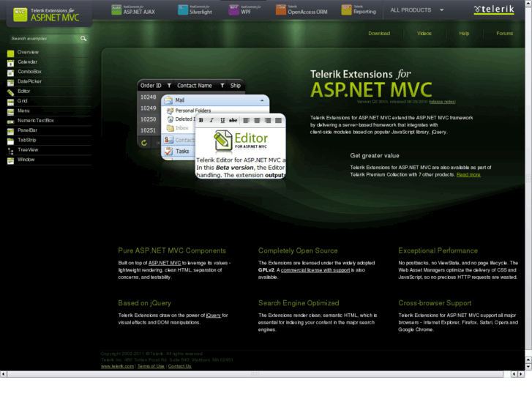Open Contact Us footer link
The image size is (532, 399).
point(179,366)
